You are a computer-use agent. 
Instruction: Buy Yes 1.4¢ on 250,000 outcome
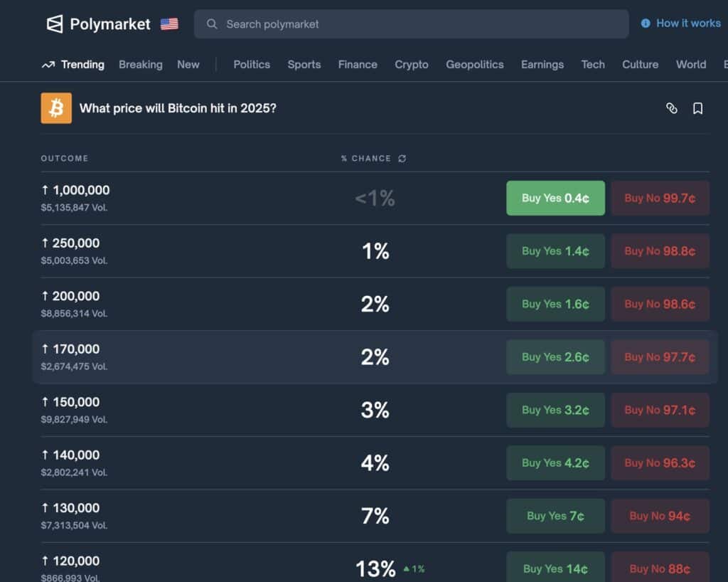point(555,251)
